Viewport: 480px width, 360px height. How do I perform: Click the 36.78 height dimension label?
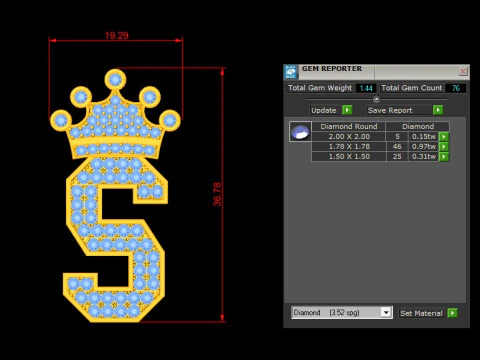click(217, 194)
